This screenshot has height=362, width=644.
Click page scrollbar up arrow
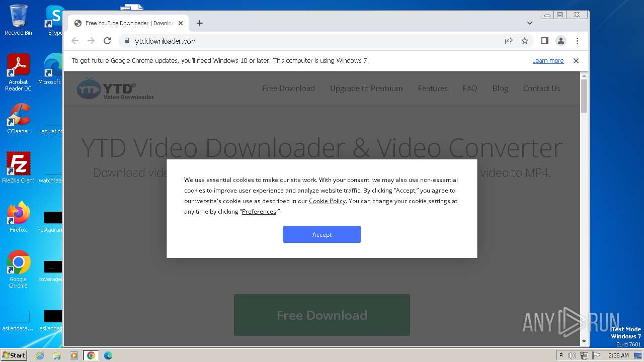pos(584,76)
